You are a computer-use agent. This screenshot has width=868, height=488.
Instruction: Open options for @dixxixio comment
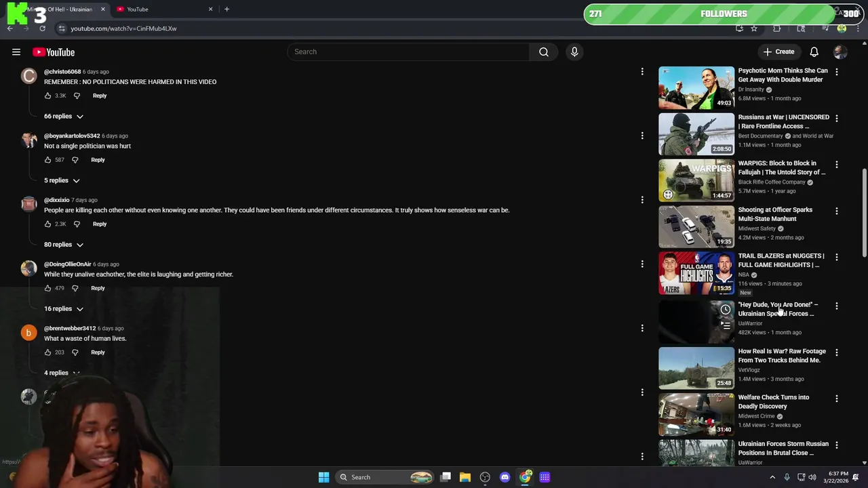[x=642, y=200]
